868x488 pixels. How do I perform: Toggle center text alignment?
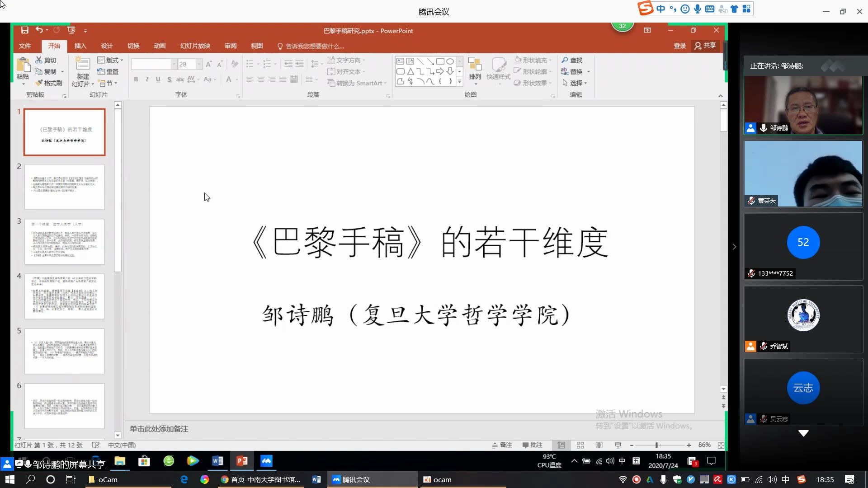click(261, 80)
